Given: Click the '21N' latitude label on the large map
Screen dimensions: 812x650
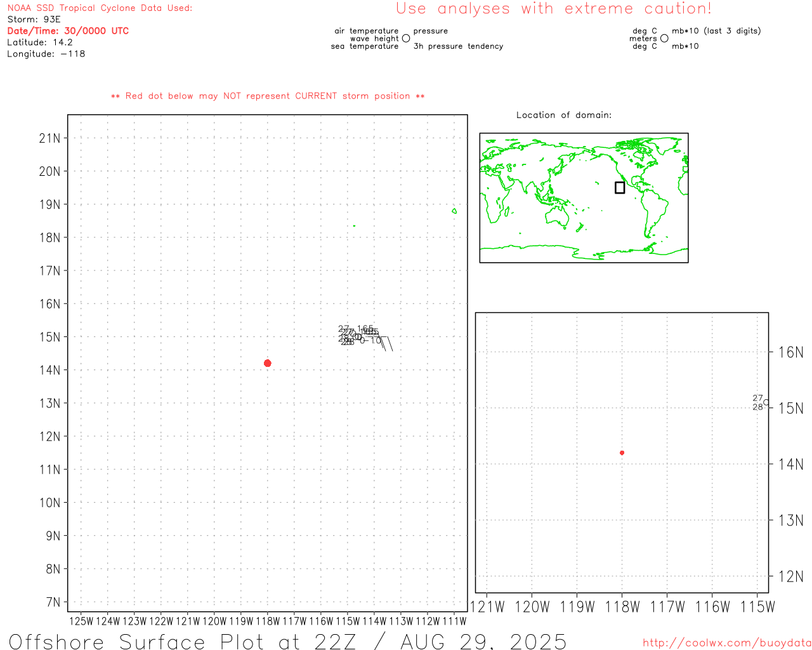Looking at the screenshot, I should (49, 138).
